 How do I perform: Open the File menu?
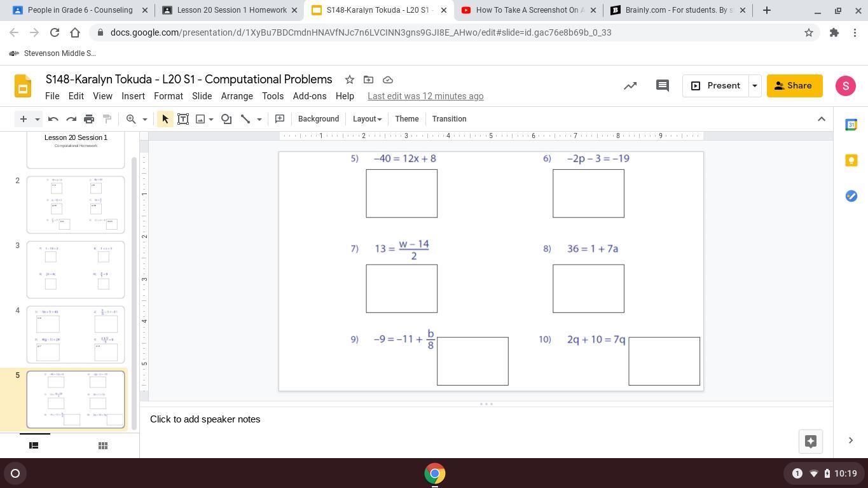pyautogui.click(x=52, y=96)
